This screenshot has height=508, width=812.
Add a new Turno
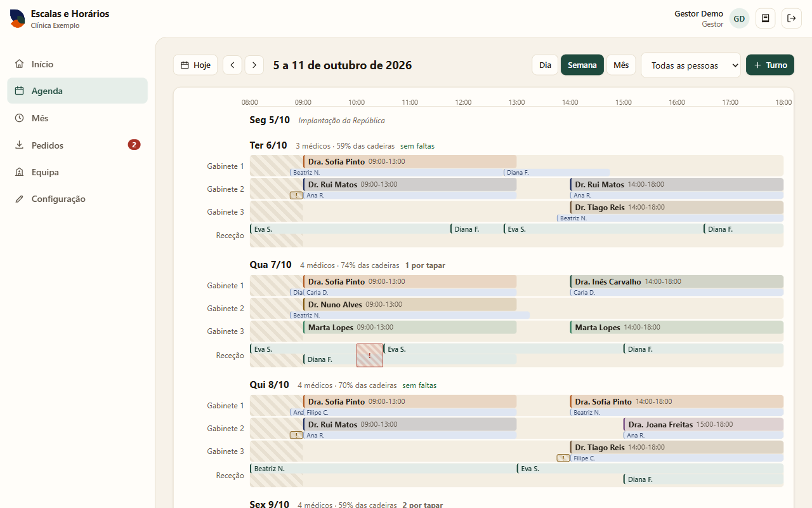tap(770, 65)
